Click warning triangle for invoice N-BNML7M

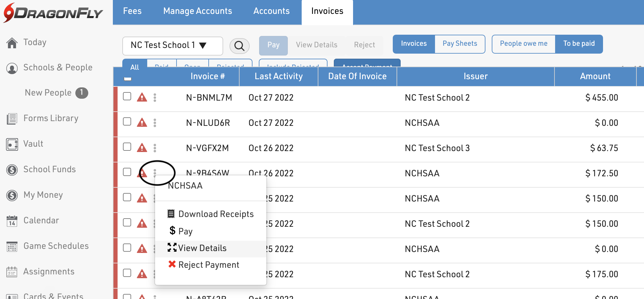click(142, 97)
